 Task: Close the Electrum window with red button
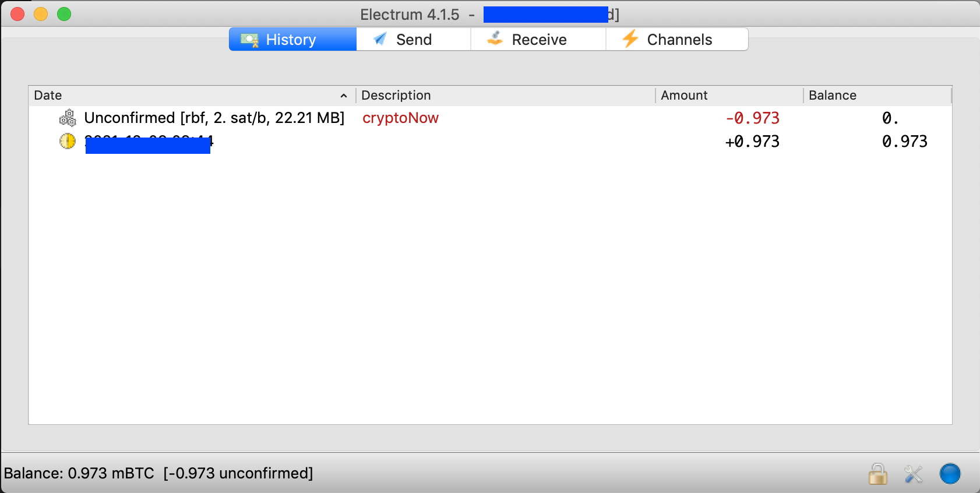click(x=17, y=14)
